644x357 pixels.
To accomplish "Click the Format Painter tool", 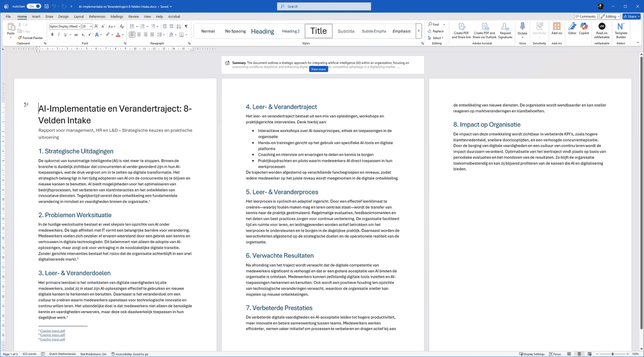I will pyautogui.click(x=30, y=38).
